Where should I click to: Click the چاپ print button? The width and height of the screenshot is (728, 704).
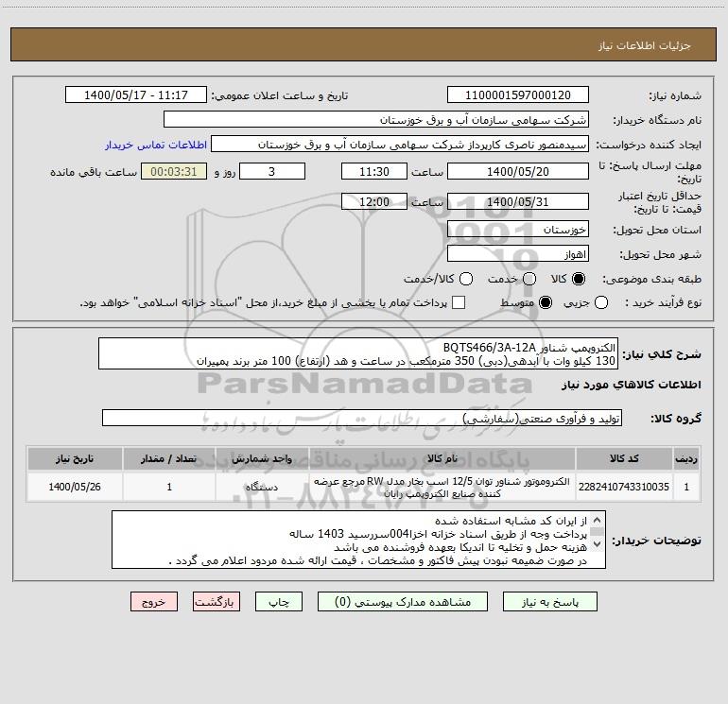(x=279, y=602)
